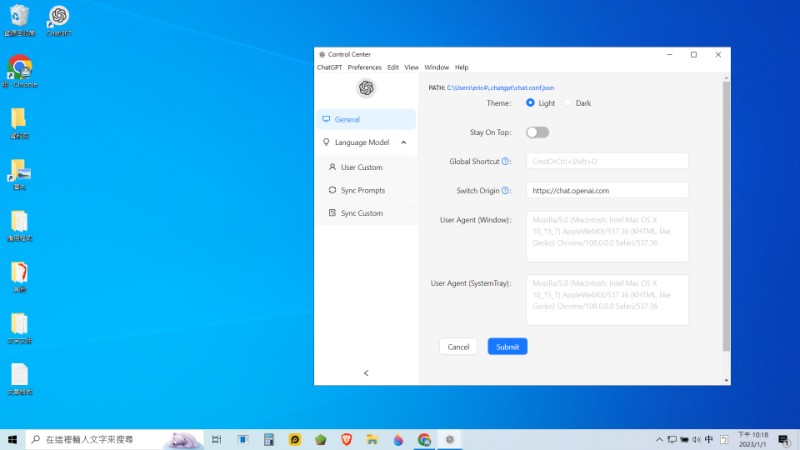Click the Switch Origin URL field
800x450 pixels.
607,190
